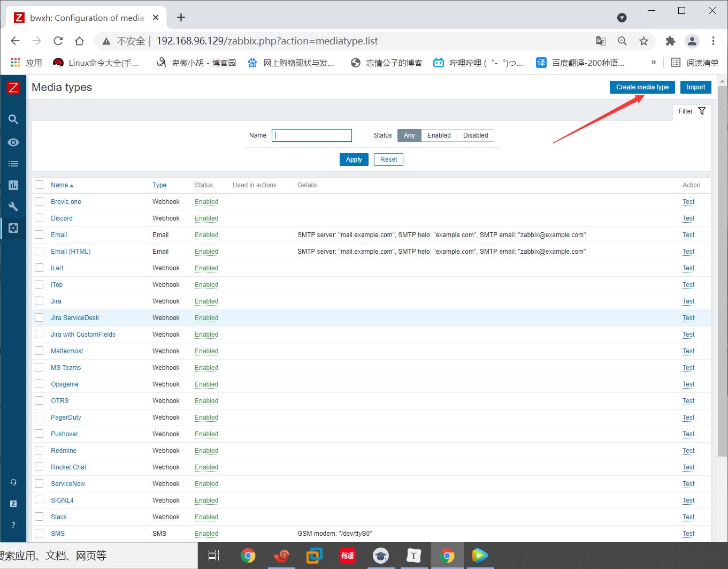This screenshot has height=569, width=728.
Task: Tick checkbox for Slack row
Action: coord(39,517)
